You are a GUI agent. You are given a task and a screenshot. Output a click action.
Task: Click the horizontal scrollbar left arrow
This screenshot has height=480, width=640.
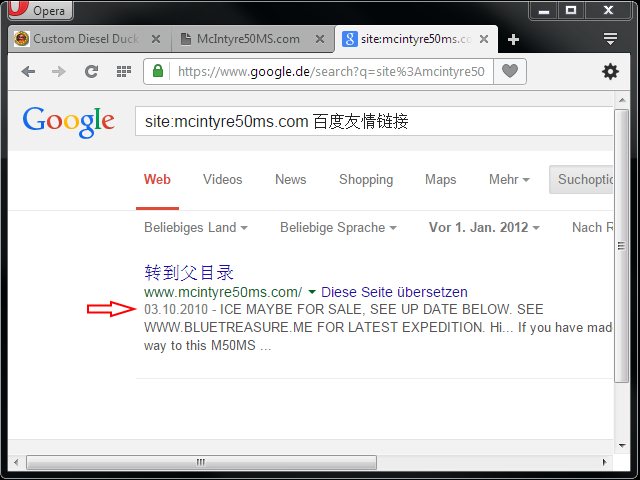coord(16,462)
